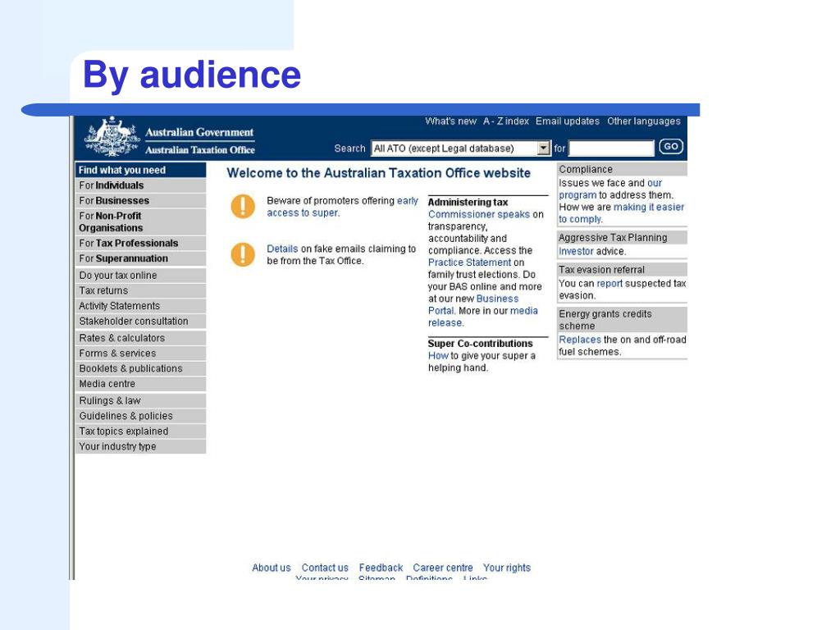Click the search text input field
The image size is (840, 630).
[611, 148]
